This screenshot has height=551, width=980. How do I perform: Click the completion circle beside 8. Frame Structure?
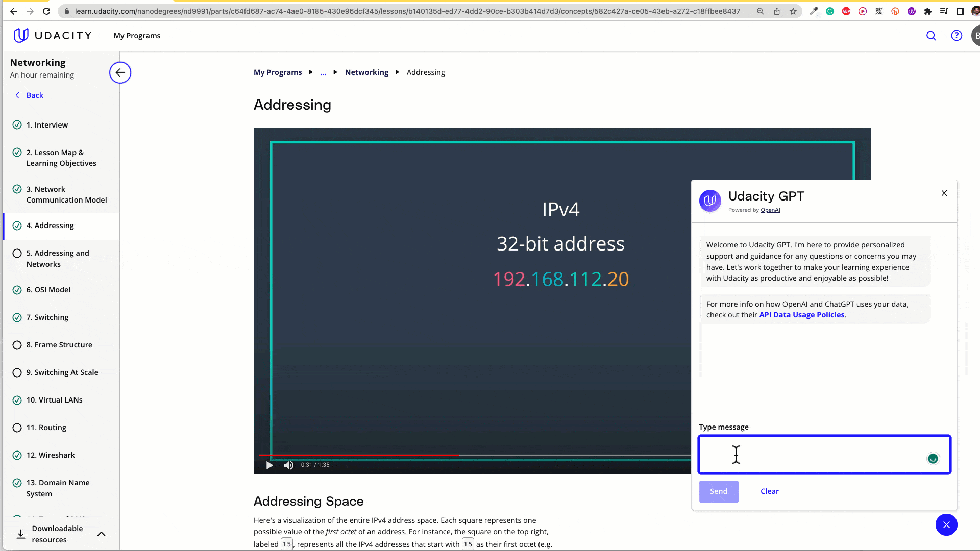(17, 345)
